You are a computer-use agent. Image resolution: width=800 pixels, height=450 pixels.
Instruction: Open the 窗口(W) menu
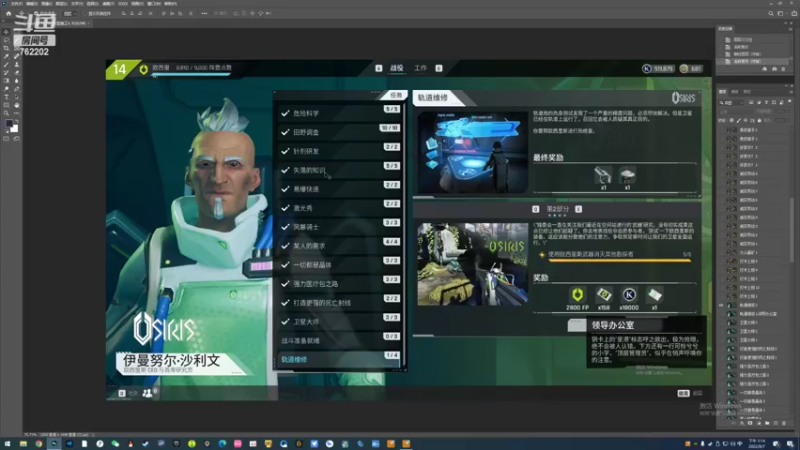154,4
